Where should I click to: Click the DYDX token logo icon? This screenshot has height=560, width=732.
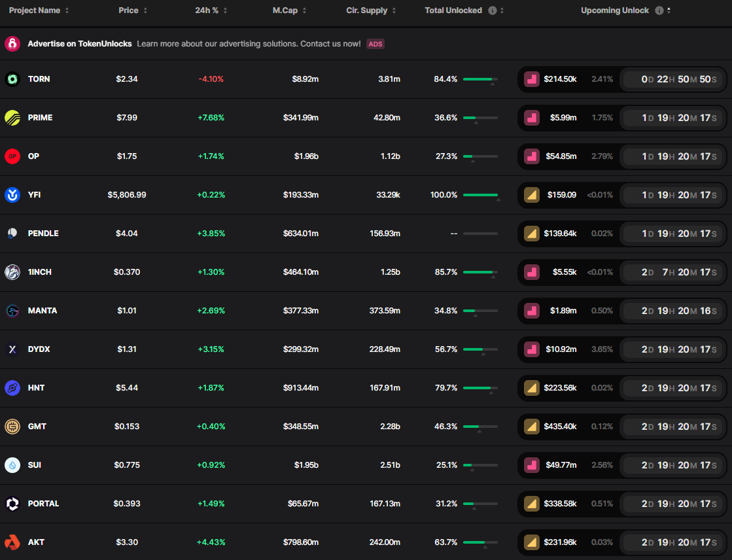12,349
